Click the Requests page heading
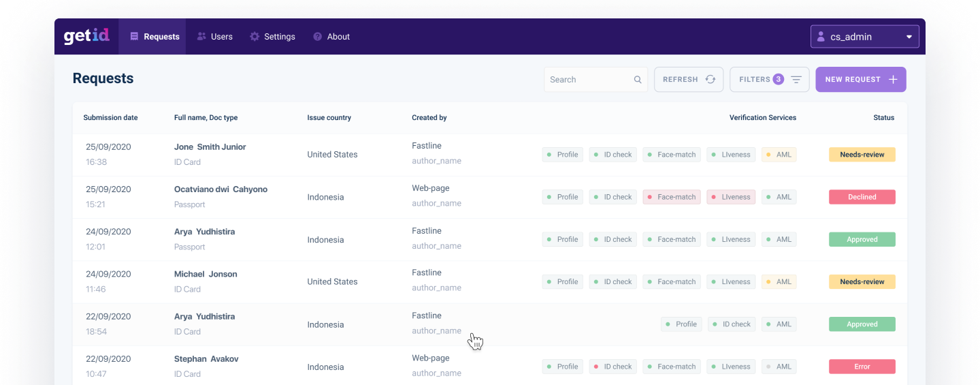Screen dimensions: 980x385 pos(103,78)
